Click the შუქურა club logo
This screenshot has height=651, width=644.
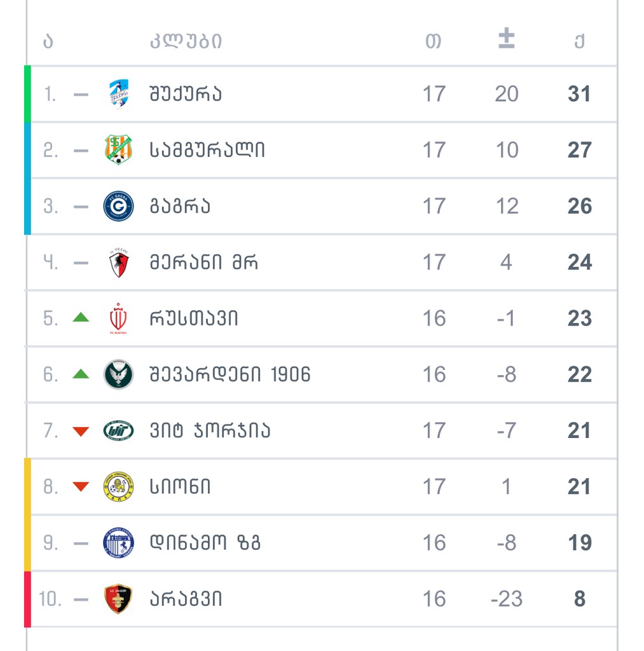(118, 93)
